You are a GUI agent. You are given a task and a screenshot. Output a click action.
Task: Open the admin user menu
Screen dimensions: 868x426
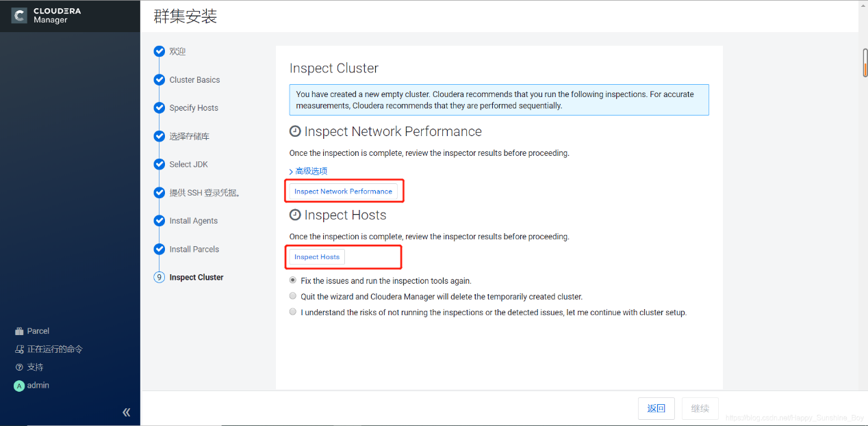click(x=38, y=386)
